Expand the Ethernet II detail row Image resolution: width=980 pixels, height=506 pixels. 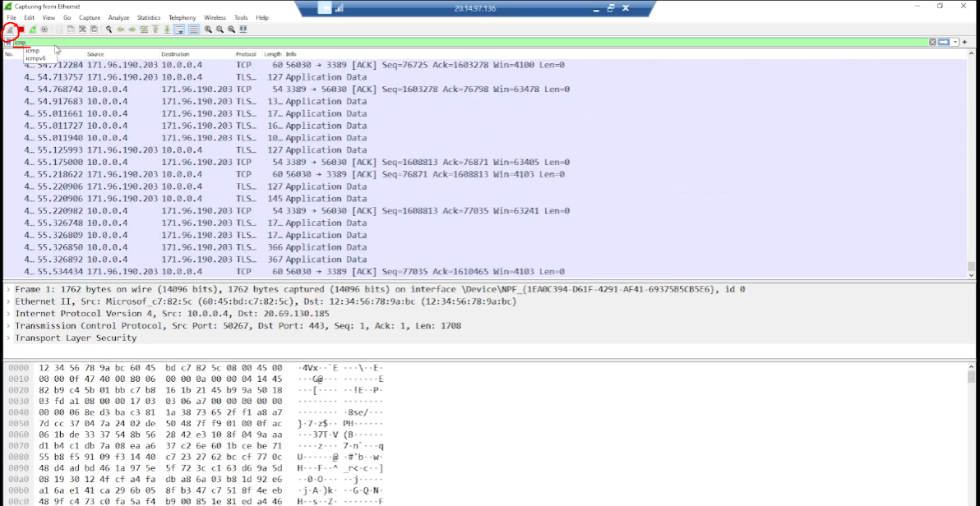7,301
